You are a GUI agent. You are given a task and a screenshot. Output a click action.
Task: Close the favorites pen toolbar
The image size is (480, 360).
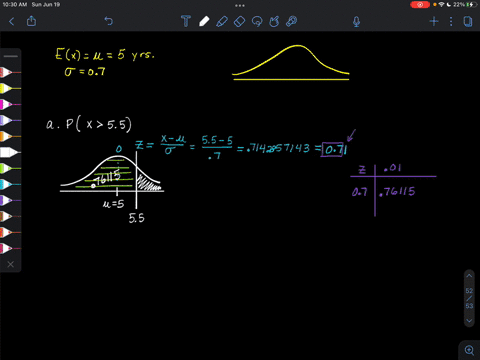(10, 264)
